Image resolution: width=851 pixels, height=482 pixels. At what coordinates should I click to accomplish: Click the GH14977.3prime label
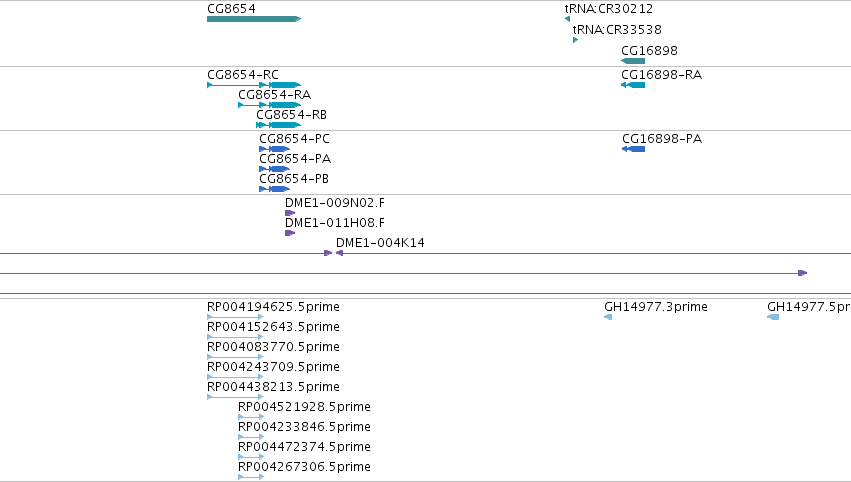[656, 307]
